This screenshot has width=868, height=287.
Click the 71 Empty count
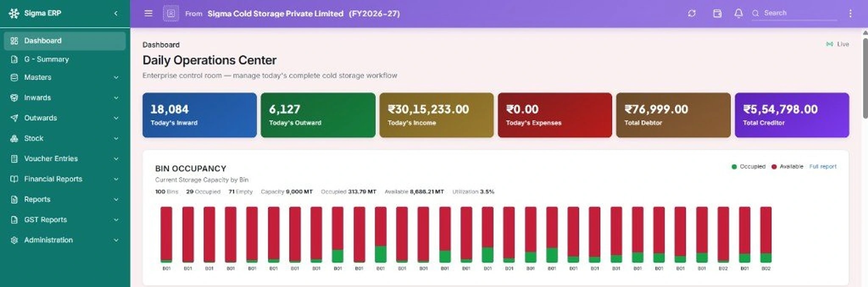241,192
